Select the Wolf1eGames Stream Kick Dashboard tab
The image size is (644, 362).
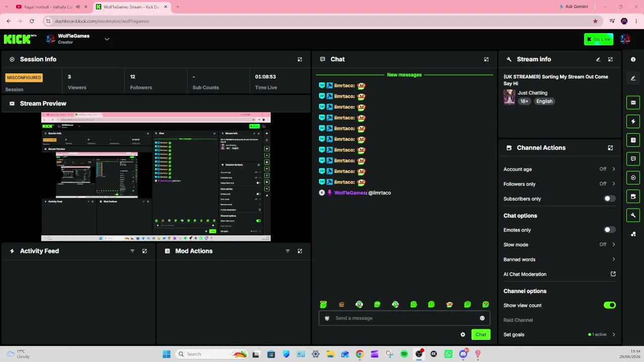pyautogui.click(x=132, y=7)
